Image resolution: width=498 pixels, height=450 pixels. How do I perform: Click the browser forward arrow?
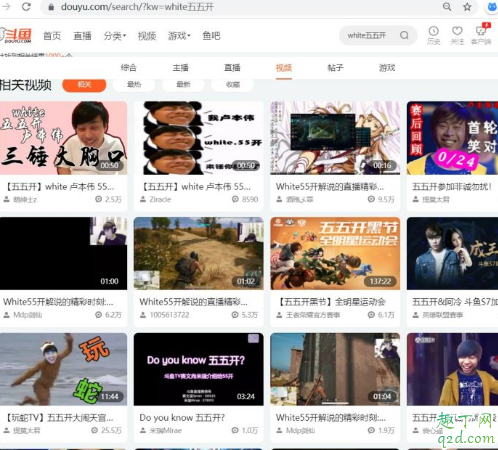click(6, 7)
